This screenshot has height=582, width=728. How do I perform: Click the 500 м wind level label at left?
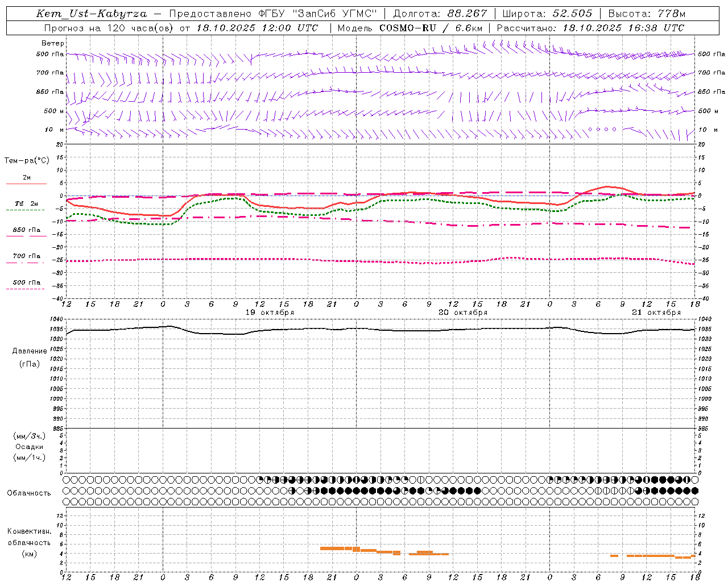tap(54, 111)
